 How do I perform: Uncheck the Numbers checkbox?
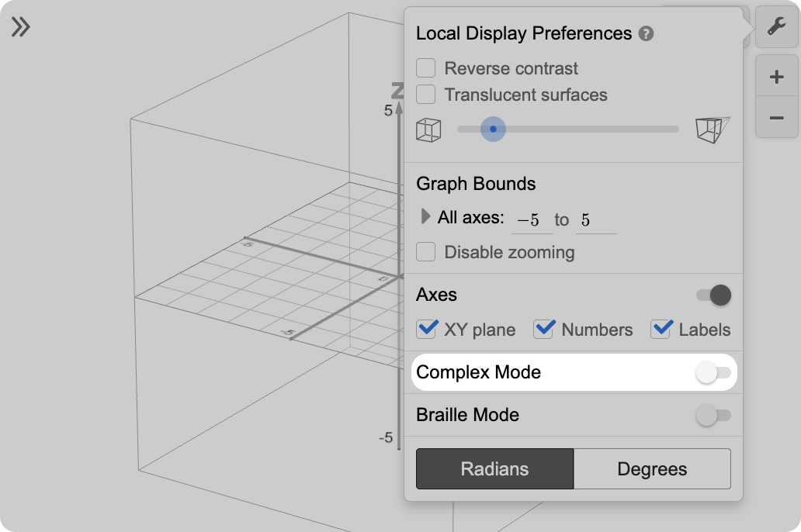[543, 329]
